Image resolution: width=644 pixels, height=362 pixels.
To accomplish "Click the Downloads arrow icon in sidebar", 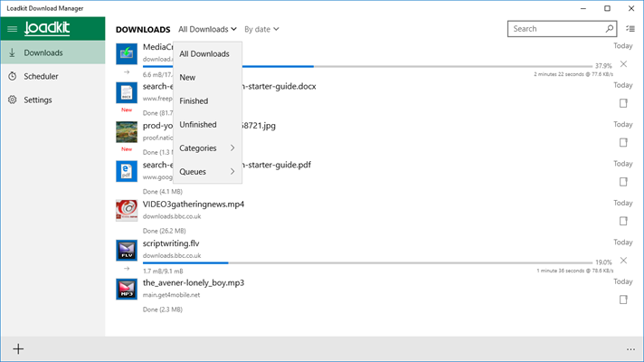I will (13, 52).
